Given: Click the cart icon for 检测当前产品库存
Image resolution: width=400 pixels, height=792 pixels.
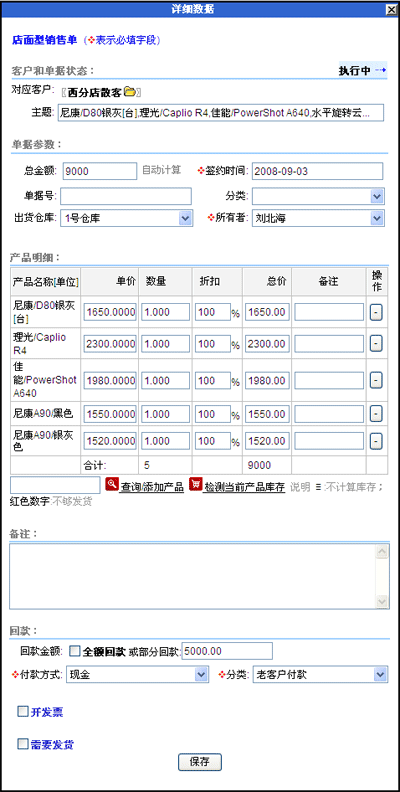Looking at the screenshot, I should (195, 485).
